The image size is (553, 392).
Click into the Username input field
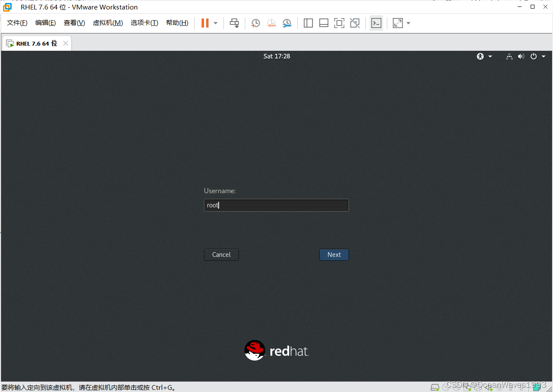point(276,205)
